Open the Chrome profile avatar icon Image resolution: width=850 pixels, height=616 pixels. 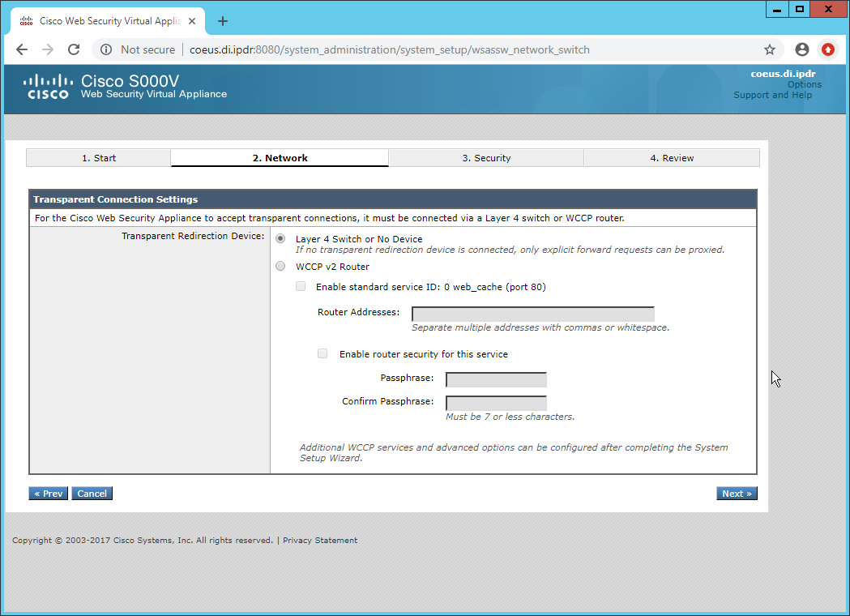[801, 50]
